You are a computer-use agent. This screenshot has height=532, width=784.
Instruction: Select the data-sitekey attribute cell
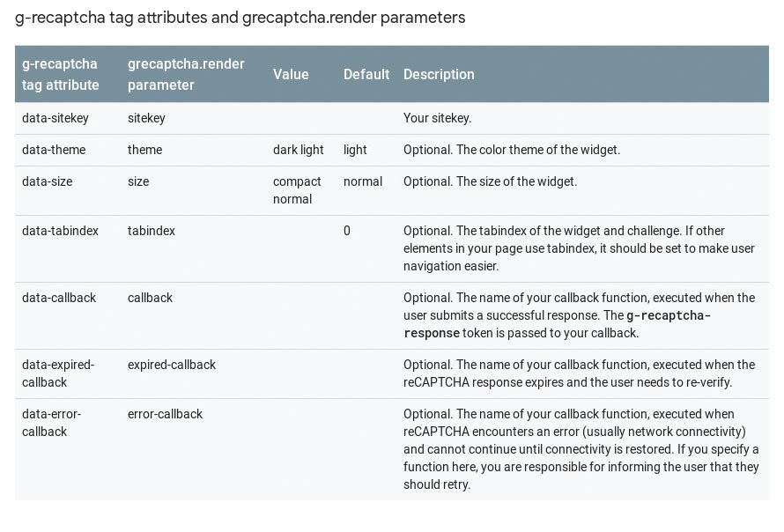click(x=55, y=118)
